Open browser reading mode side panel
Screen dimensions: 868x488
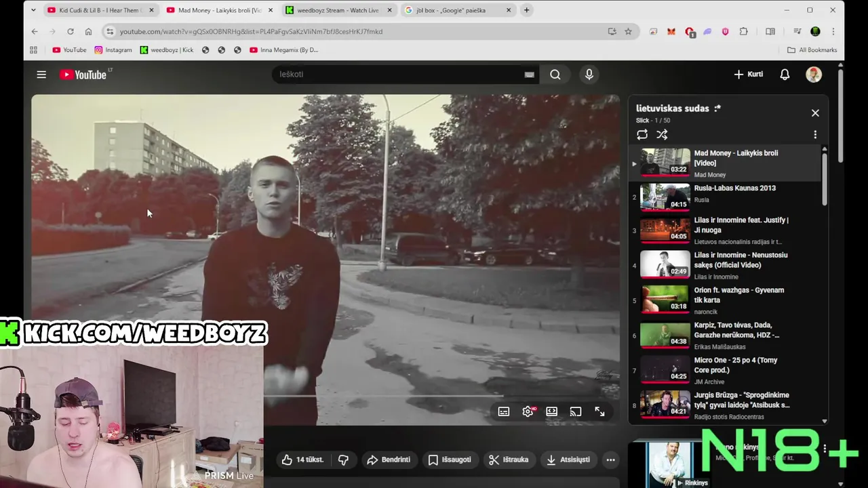(770, 31)
